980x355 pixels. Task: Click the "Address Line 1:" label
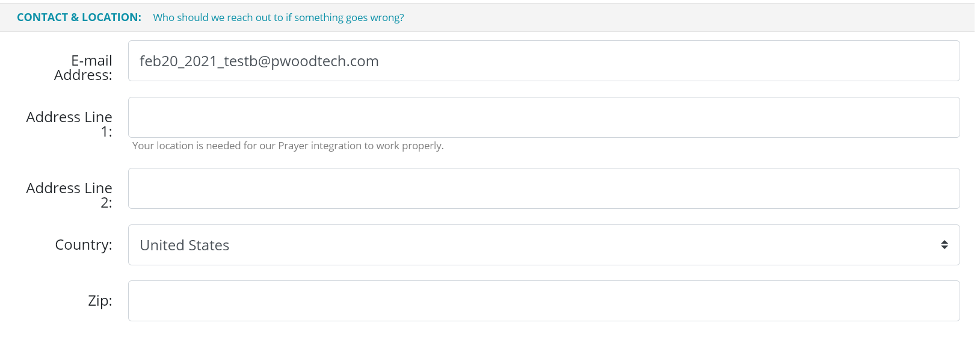click(x=69, y=124)
